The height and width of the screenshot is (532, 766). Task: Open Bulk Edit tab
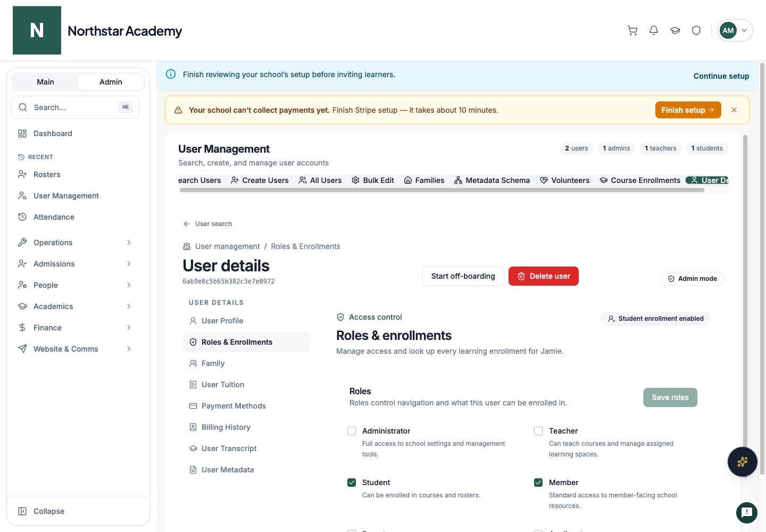coord(373,180)
